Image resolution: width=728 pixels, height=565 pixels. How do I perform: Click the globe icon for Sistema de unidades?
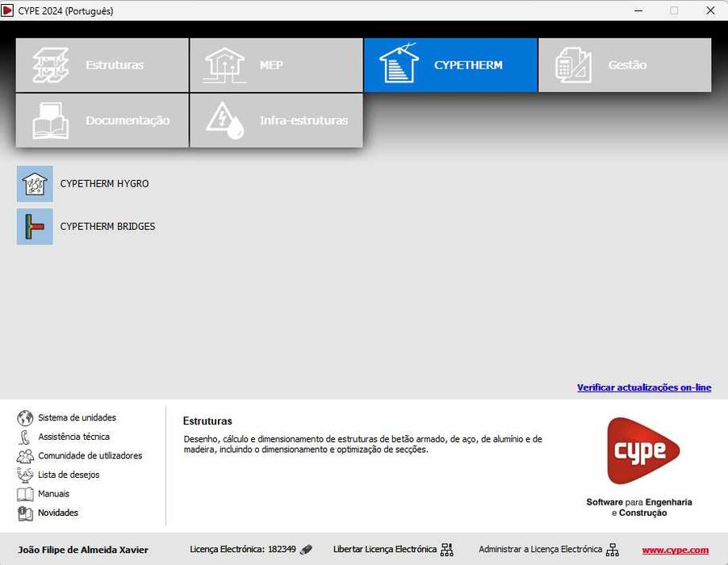tap(25, 418)
